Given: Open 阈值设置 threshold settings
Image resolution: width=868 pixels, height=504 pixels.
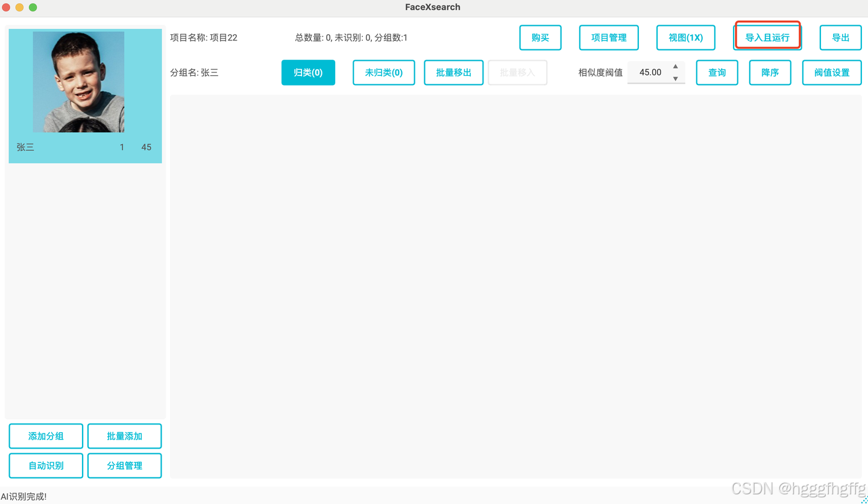Looking at the screenshot, I should (x=832, y=72).
